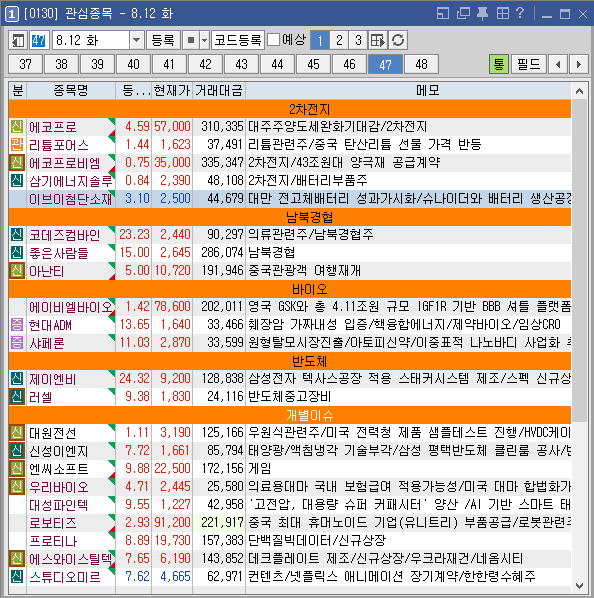The image size is (594, 598).
Task: Click the window number 1 icon in title bar
Action: (12, 14)
